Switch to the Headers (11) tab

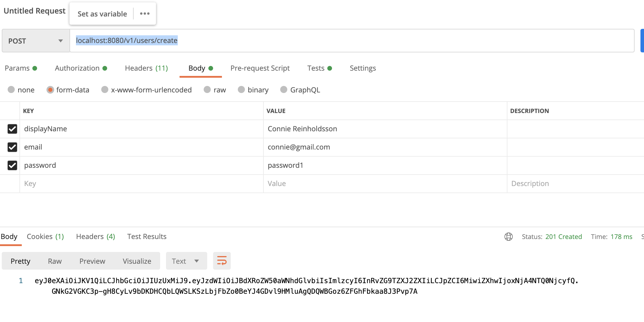point(146,68)
